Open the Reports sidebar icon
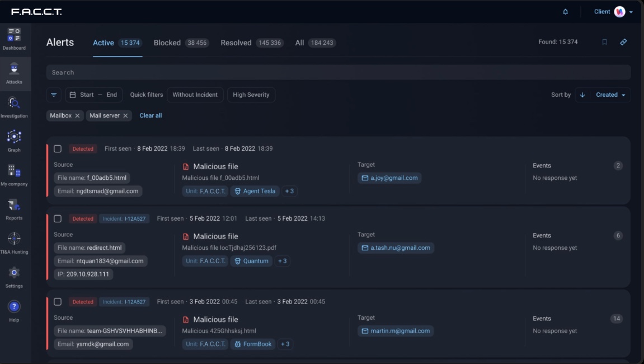This screenshot has height=364, width=644. tap(14, 206)
